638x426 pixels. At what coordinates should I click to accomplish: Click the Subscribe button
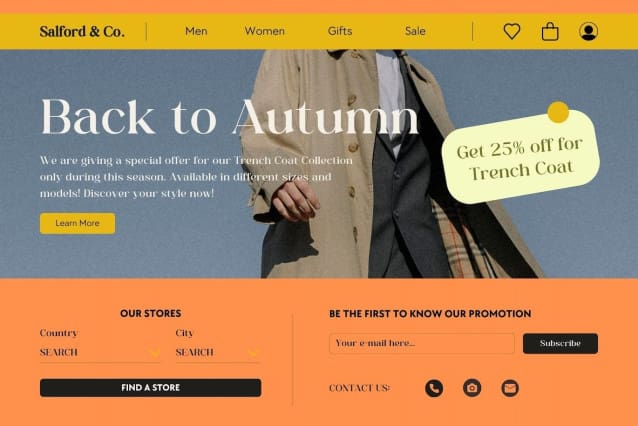tap(560, 343)
